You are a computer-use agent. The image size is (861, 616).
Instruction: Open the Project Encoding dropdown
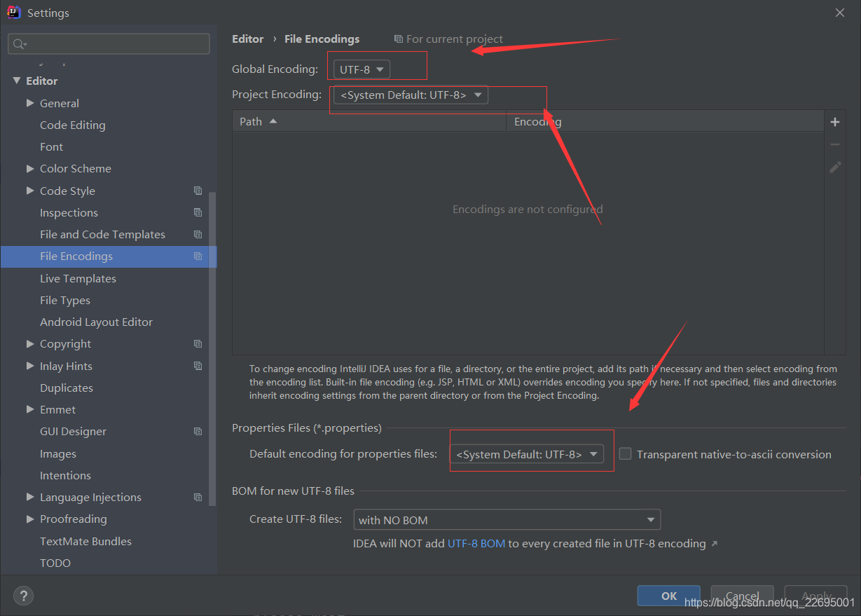[x=409, y=95]
